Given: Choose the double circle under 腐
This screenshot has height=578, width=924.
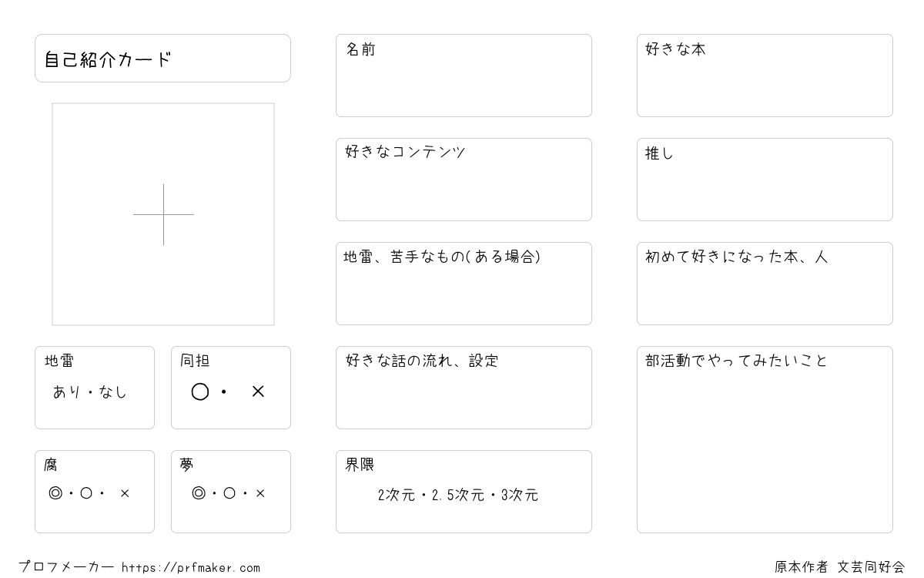Looking at the screenshot, I should coord(55,493).
